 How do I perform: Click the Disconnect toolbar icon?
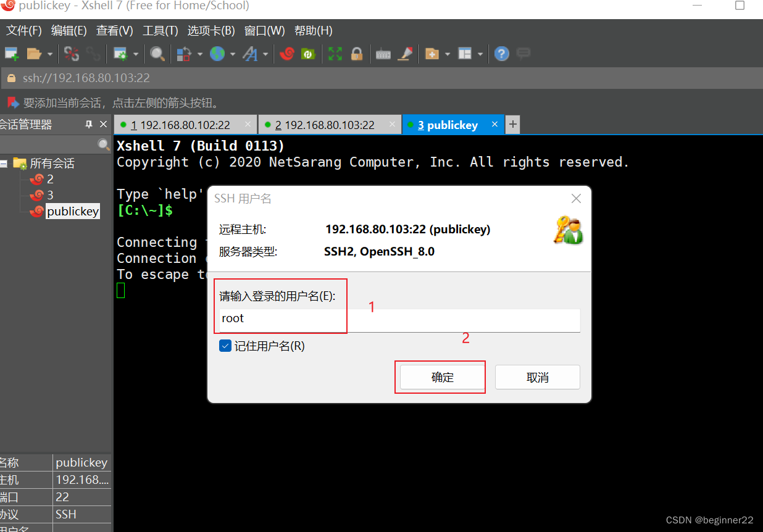point(72,54)
